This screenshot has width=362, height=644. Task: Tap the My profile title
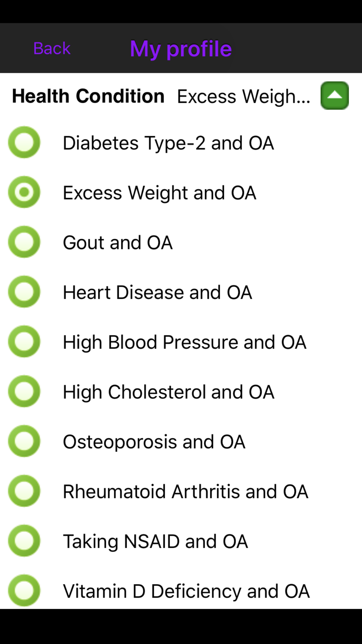point(181,49)
